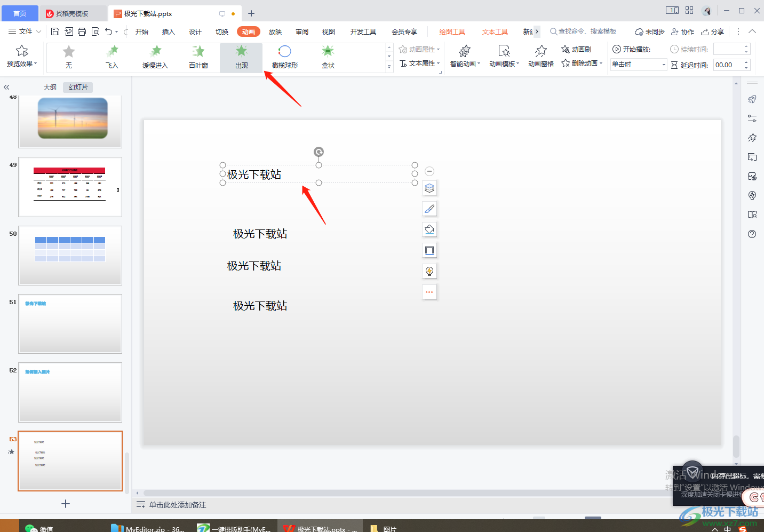
Task: Select slide 52 thumbnail
Action: (x=70, y=392)
